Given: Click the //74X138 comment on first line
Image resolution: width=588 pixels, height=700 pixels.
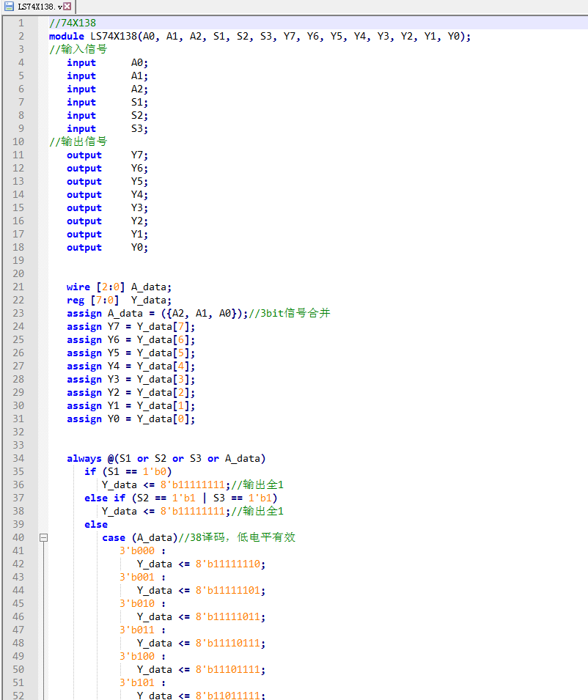Looking at the screenshot, I should point(72,23).
